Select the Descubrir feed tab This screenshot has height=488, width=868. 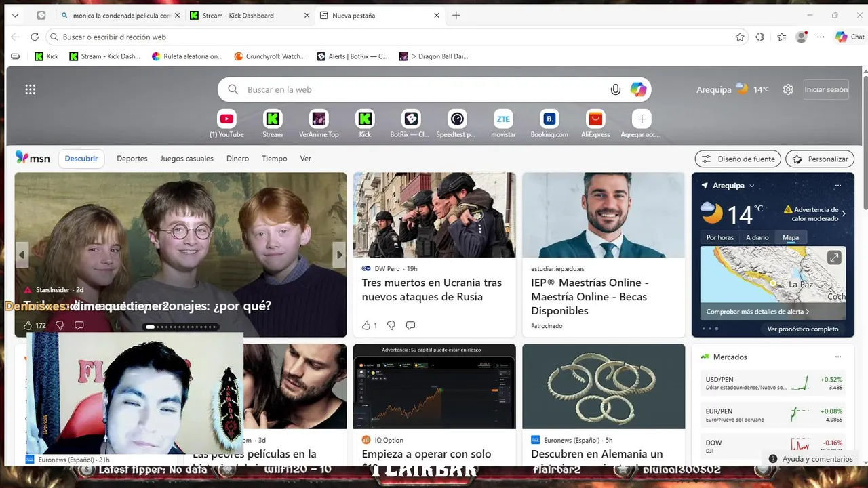(x=81, y=159)
